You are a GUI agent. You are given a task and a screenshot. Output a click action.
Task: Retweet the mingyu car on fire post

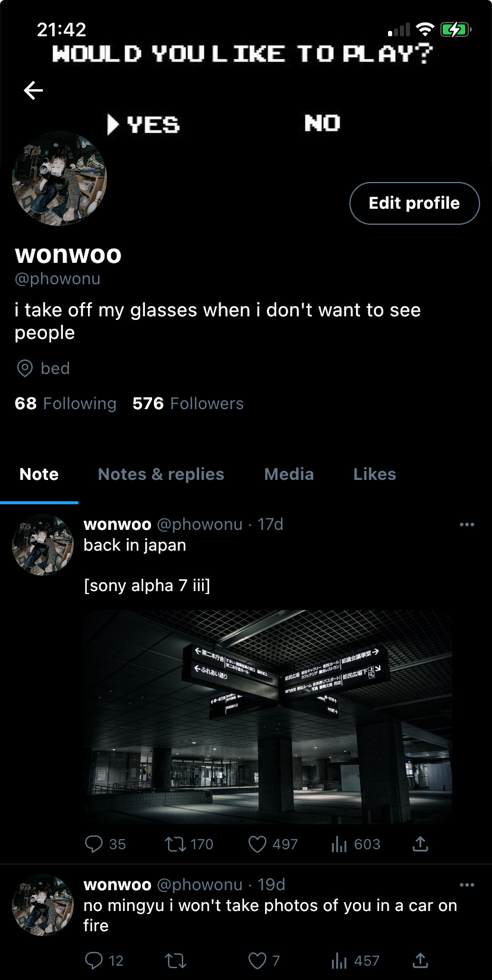click(x=175, y=960)
